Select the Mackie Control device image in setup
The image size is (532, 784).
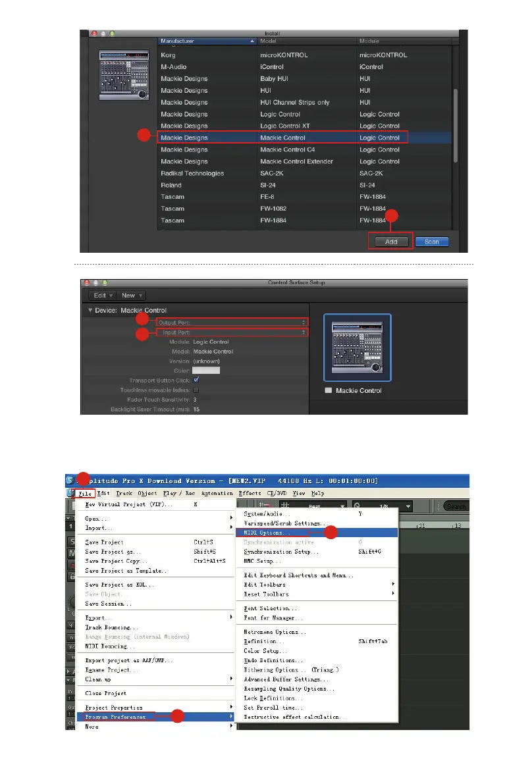[358, 348]
